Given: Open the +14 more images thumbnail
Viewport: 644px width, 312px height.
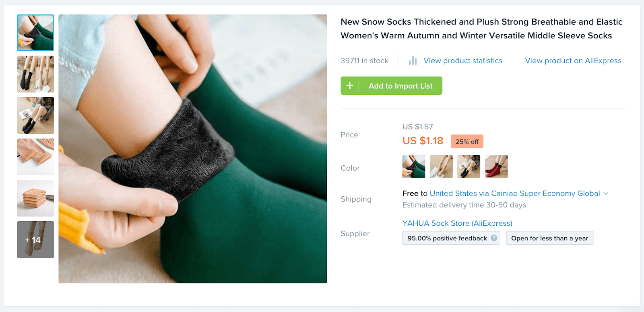Looking at the screenshot, I should 35,240.
